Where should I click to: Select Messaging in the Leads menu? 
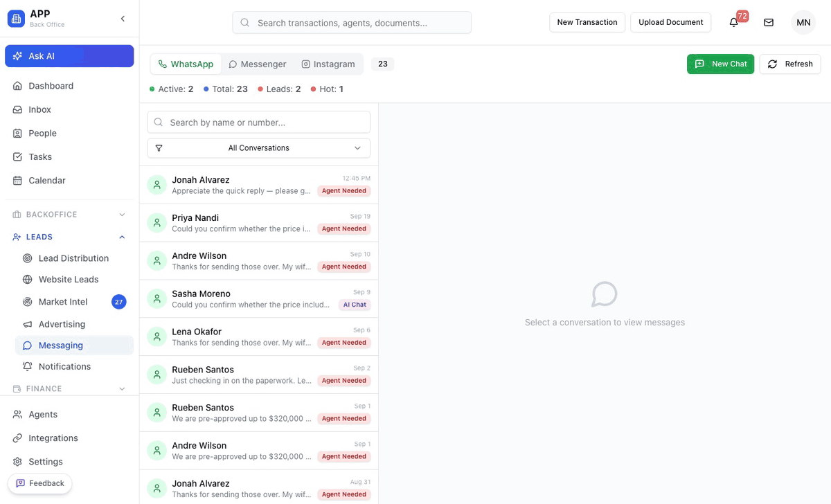point(74,345)
